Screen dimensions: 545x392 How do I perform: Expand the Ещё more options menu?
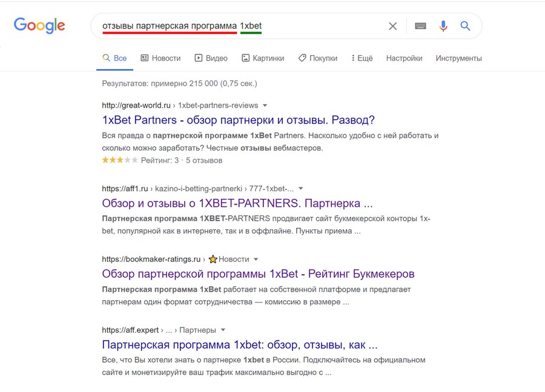(x=362, y=58)
